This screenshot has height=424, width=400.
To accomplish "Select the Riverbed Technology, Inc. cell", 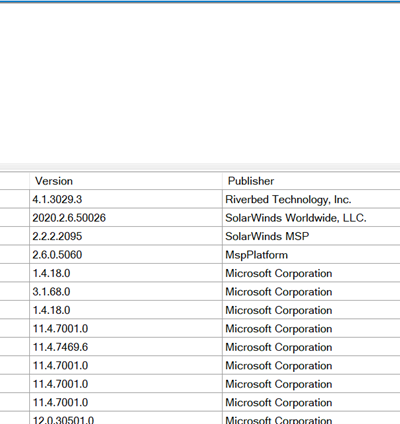I will [x=311, y=199].
